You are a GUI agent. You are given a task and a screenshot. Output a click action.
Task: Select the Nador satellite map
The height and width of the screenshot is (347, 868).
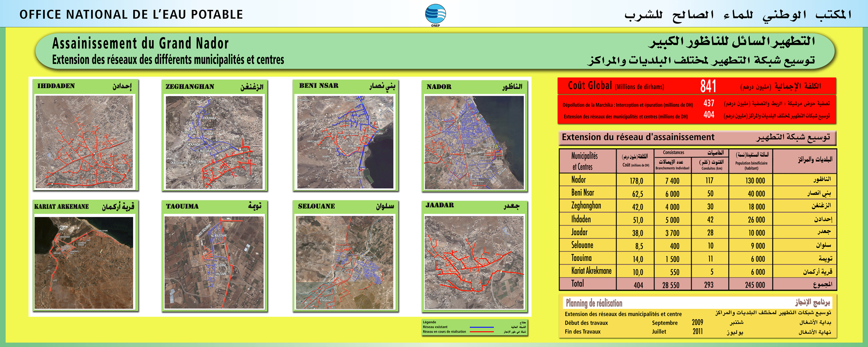click(474, 142)
